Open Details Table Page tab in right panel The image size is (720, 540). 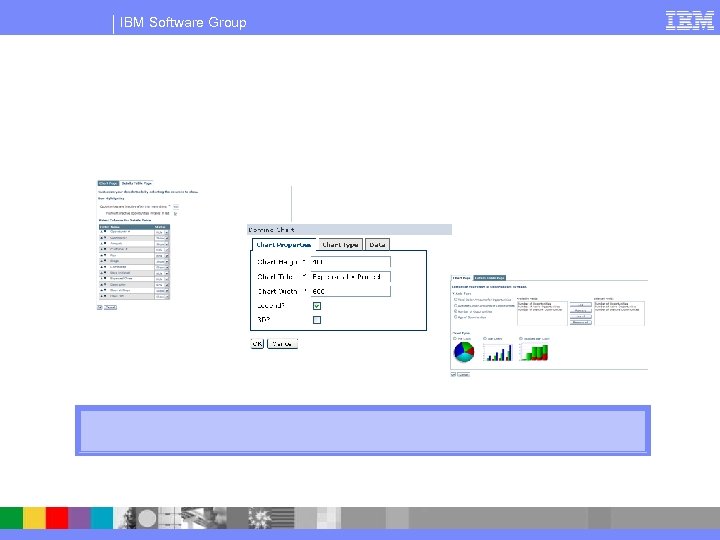pyautogui.click(x=489, y=278)
